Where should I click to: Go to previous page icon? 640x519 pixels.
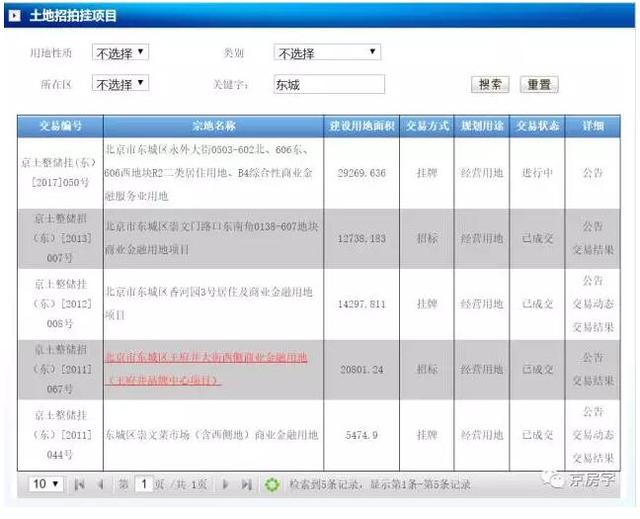[100, 484]
